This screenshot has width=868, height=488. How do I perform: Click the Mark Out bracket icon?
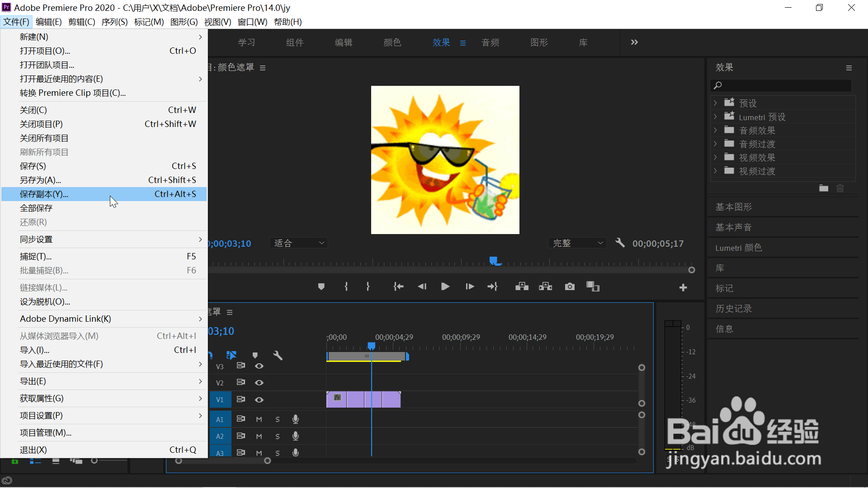tap(368, 286)
